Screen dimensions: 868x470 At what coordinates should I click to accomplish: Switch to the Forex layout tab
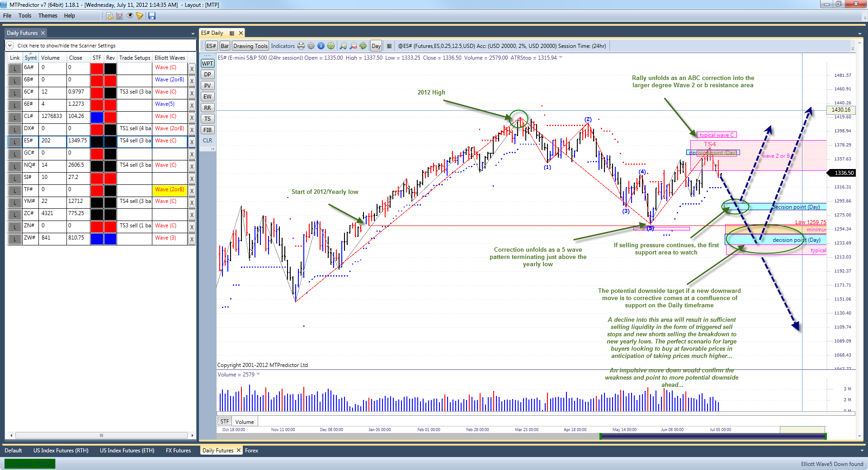point(251,450)
